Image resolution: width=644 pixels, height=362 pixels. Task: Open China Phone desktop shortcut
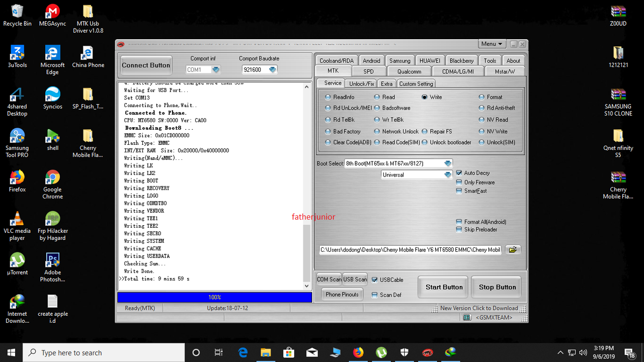click(x=88, y=56)
